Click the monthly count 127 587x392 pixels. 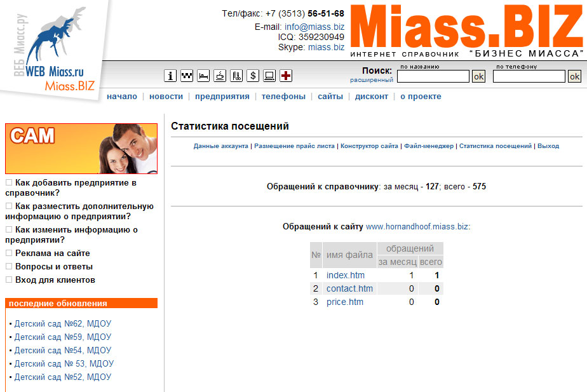tap(432, 186)
